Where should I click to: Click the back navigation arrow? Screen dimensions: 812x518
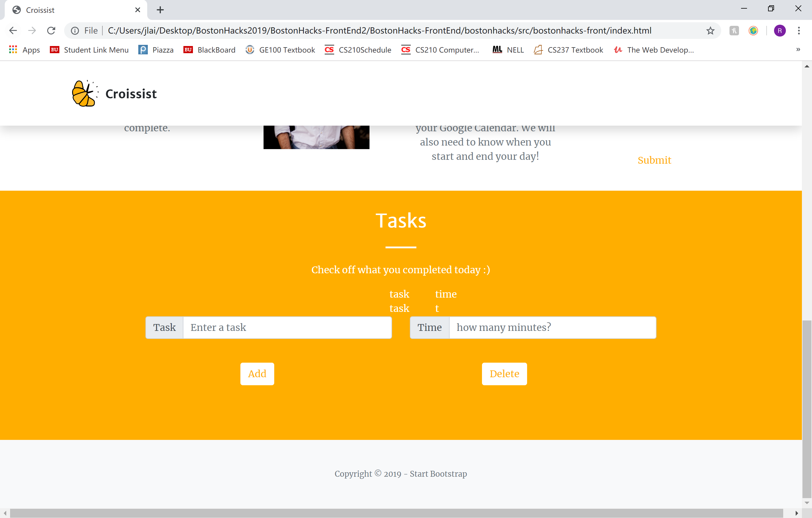click(x=13, y=30)
